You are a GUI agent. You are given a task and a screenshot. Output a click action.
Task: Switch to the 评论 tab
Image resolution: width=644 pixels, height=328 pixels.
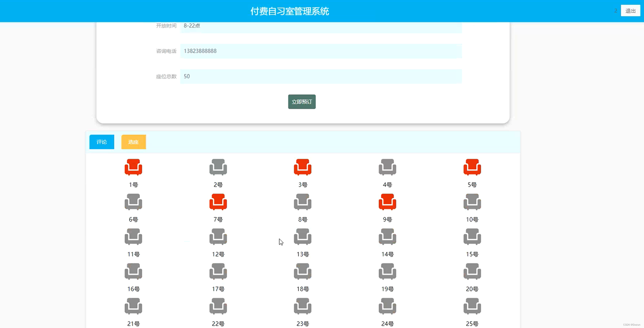(x=102, y=142)
